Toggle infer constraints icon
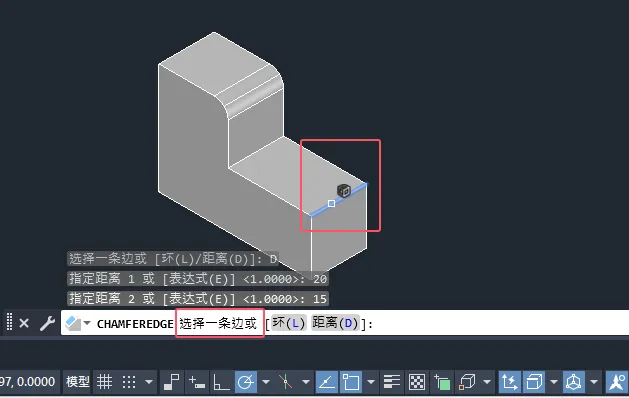Image resolution: width=629 pixels, height=398 pixels. coord(172,382)
